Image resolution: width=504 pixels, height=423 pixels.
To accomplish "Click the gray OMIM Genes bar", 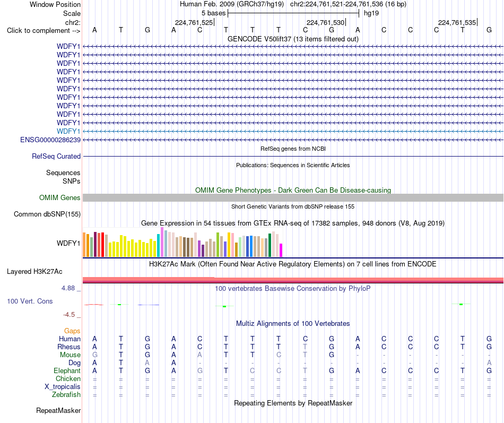I will [293, 198].
